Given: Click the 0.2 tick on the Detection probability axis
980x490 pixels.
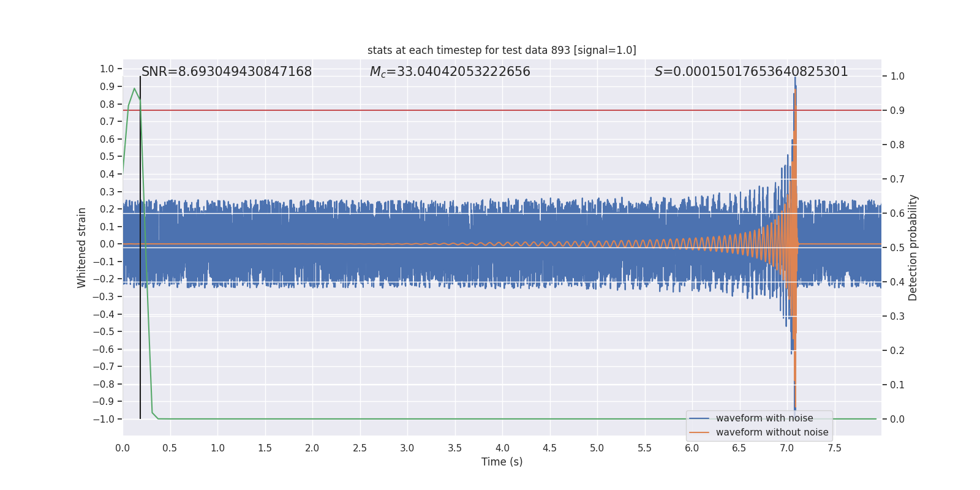Looking at the screenshot, I should click(897, 351).
